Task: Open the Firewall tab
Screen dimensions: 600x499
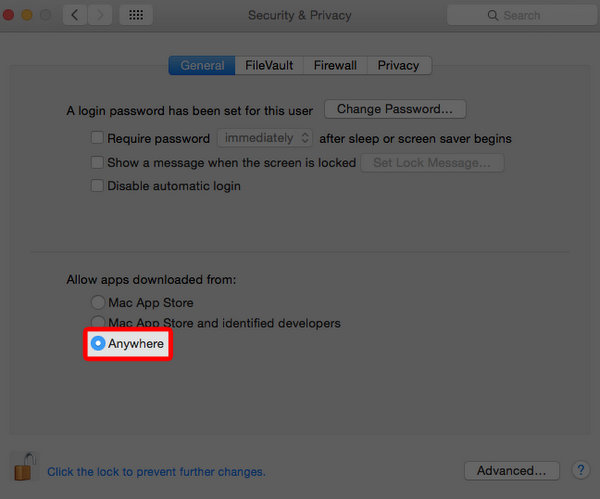Action: [335, 65]
